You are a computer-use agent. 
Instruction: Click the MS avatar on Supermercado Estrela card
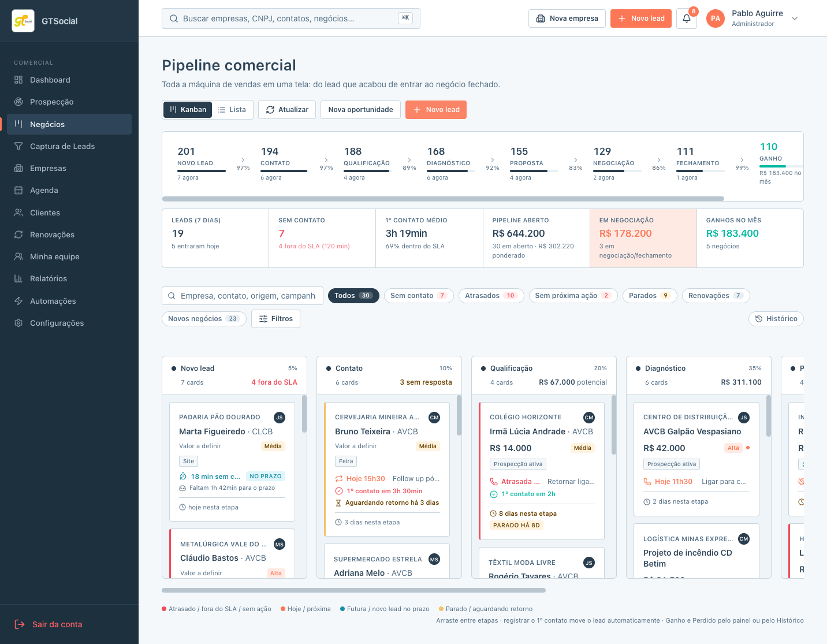point(434,559)
